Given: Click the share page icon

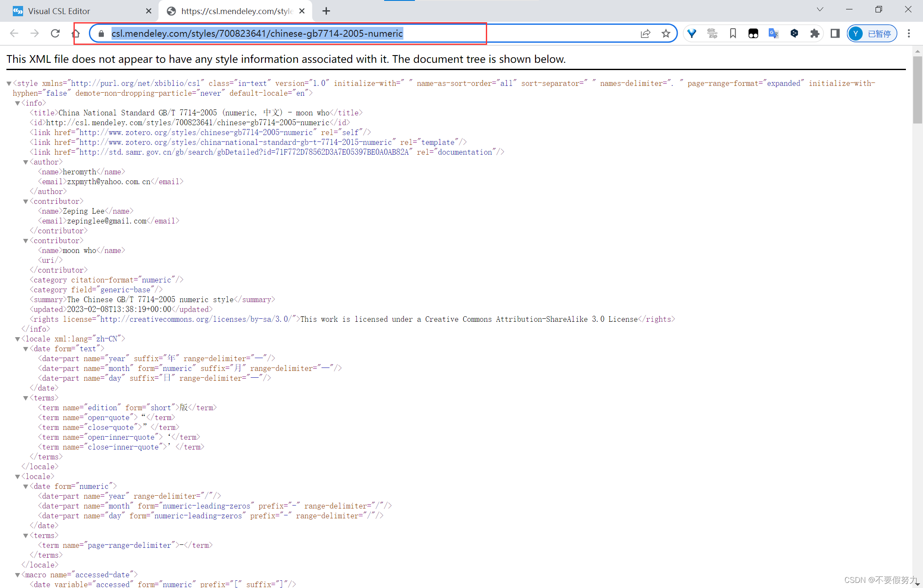Looking at the screenshot, I should point(645,33).
